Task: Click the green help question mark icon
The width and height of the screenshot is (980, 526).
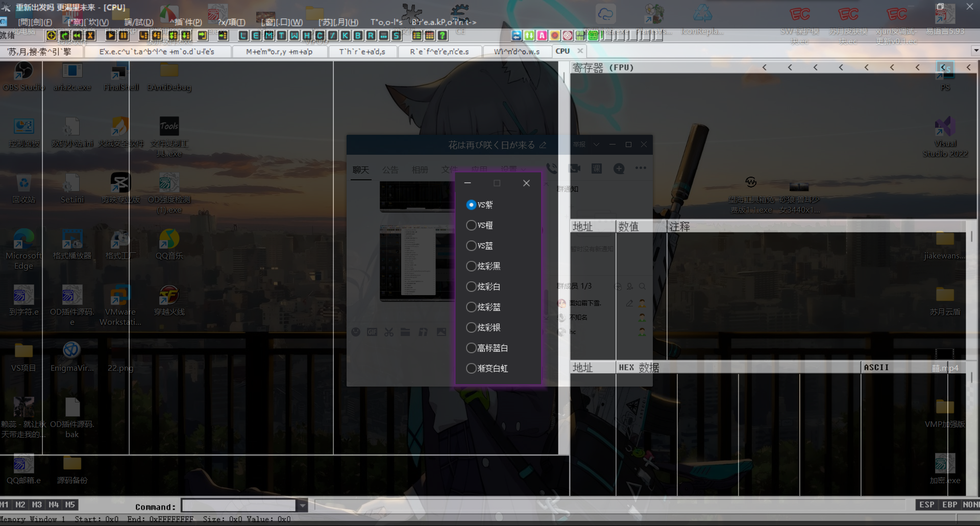Action: point(443,35)
